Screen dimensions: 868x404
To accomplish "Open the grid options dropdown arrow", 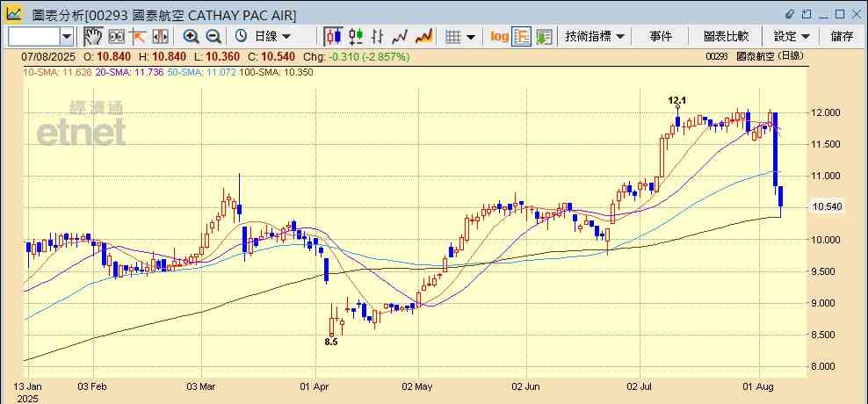I will [x=471, y=37].
